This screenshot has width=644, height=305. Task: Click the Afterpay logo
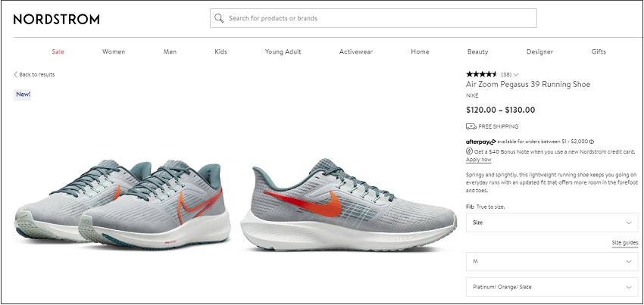[481, 142]
